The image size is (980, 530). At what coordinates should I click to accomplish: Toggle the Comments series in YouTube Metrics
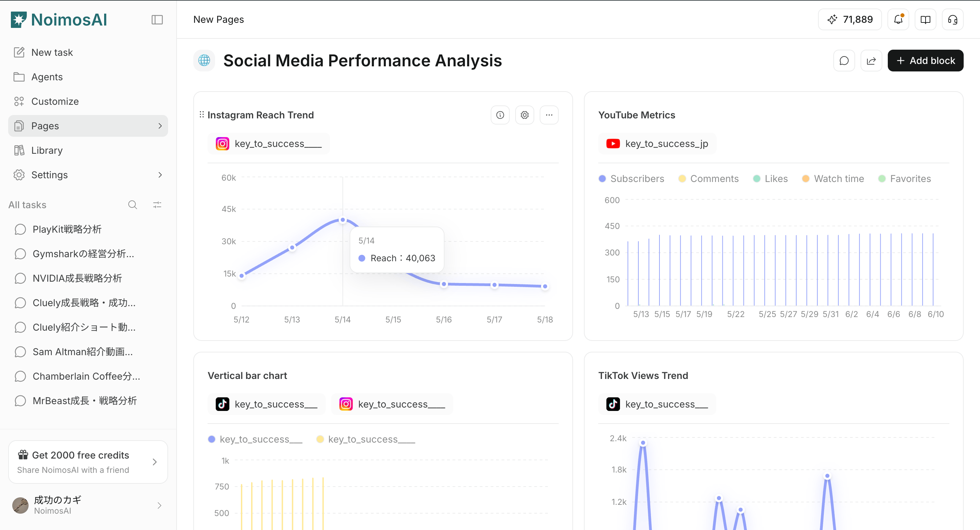708,179
